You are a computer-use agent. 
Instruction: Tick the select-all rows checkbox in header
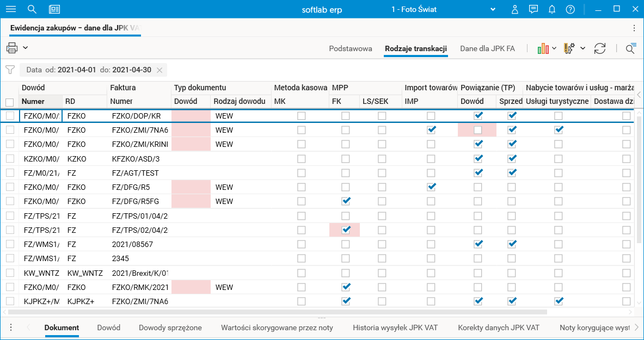pos(9,102)
